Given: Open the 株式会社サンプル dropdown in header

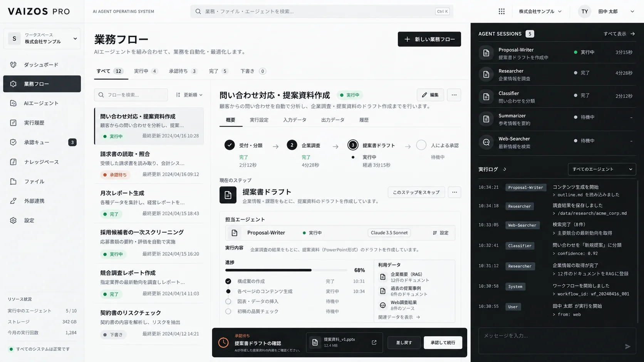Looking at the screenshot, I should pyautogui.click(x=540, y=12).
